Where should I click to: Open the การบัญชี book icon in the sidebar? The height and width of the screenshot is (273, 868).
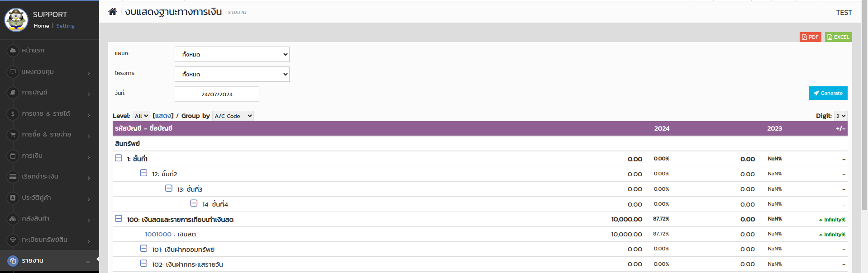(13, 93)
